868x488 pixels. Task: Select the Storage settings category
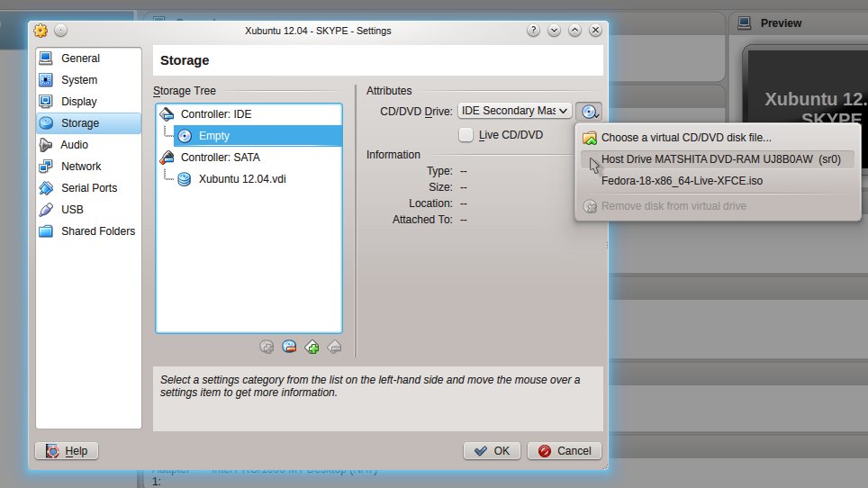[x=88, y=122]
